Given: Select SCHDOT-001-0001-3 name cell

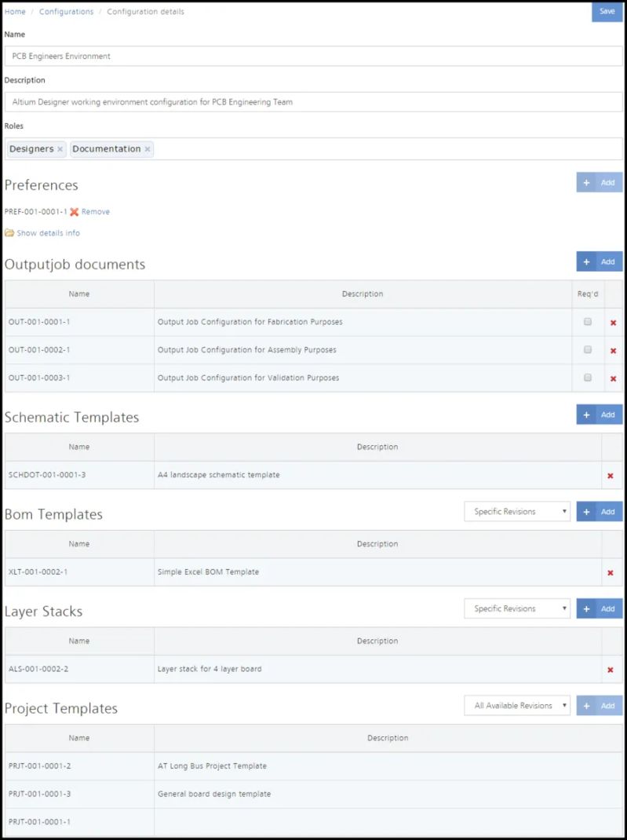Looking at the screenshot, I should click(79, 475).
